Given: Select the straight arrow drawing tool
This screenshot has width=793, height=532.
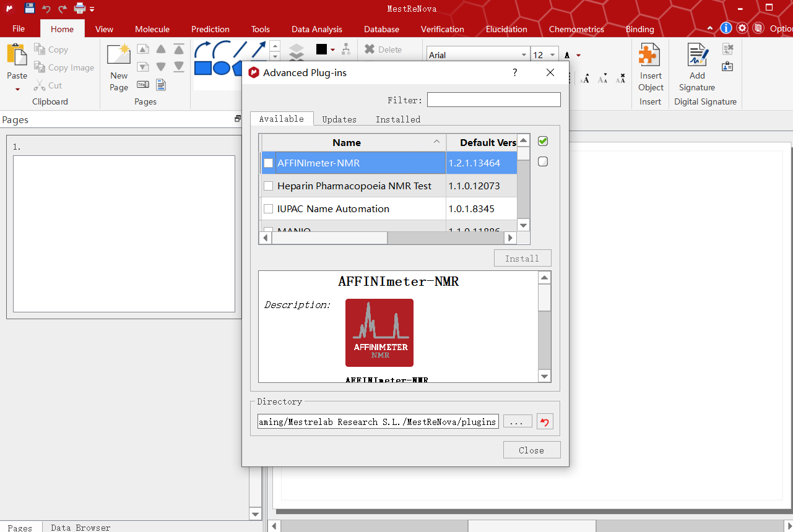Looking at the screenshot, I should tap(259, 49).
